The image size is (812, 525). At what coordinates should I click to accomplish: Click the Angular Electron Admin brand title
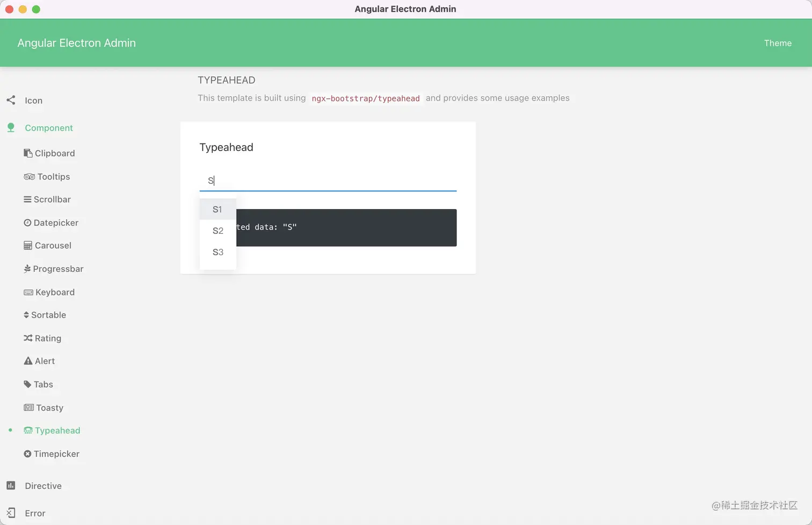click(x=76, y=43)
